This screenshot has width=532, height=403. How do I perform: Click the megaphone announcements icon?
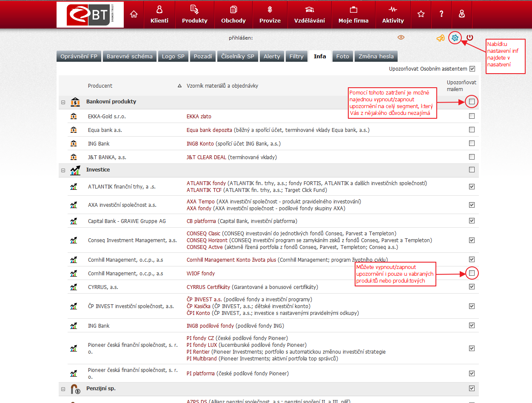pos(441,38)
